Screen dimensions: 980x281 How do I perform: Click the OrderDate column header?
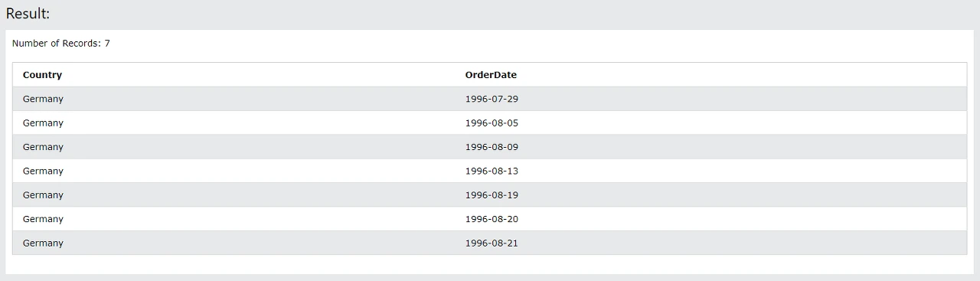click(x=491, y=75)
